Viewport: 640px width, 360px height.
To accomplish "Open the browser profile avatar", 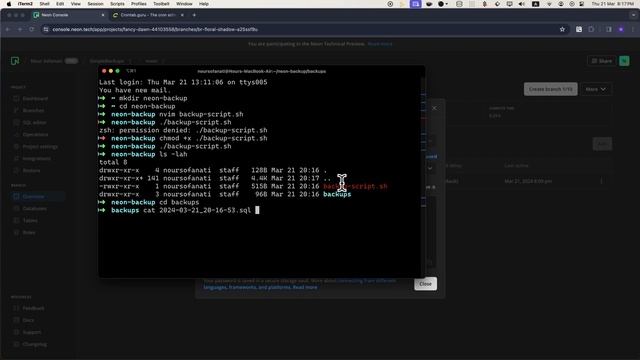I will point(621,29).
